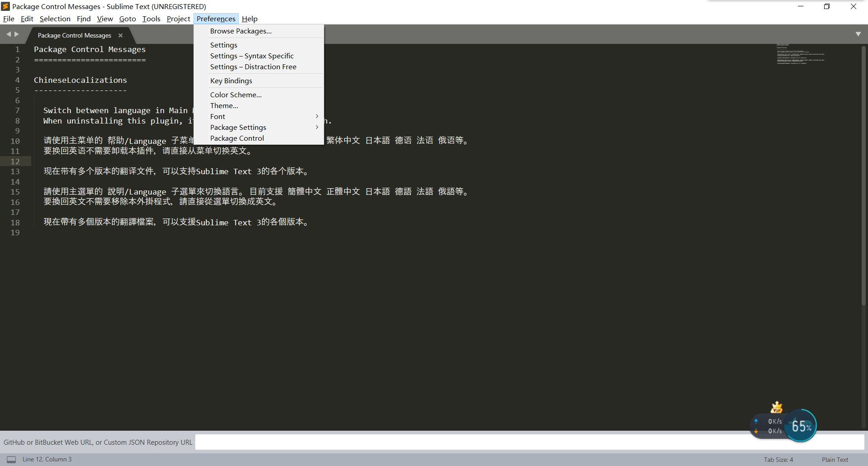
Task: Click the vertical scrollbar of the editor
Action: click(x=863, y=176)
